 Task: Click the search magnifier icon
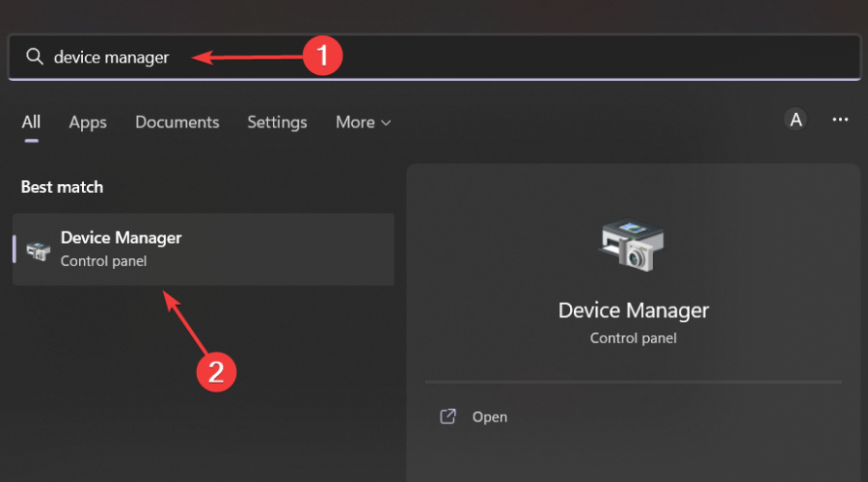click(x=35, y=57)
